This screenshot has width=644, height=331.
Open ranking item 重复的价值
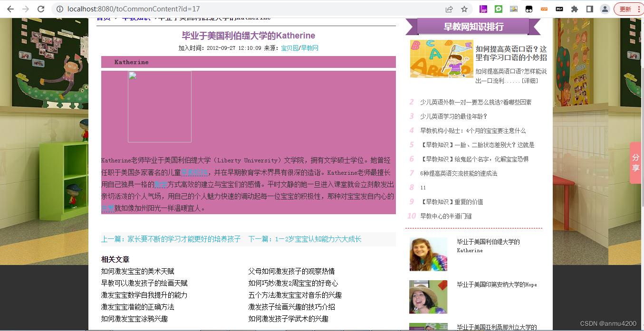(452, 202)
